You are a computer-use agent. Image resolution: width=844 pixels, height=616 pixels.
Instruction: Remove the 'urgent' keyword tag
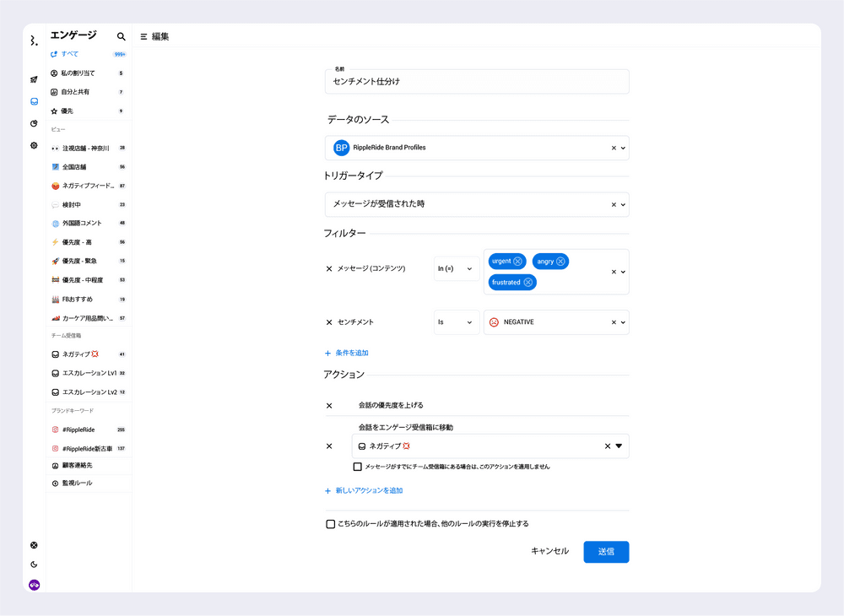(x=517, y=262)
